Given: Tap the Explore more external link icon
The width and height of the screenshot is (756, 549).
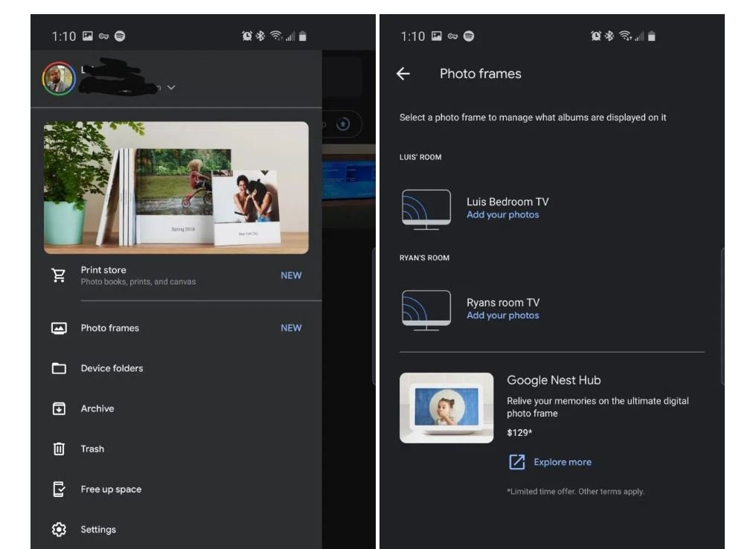Looking at the screenshot, I should 517,462.
